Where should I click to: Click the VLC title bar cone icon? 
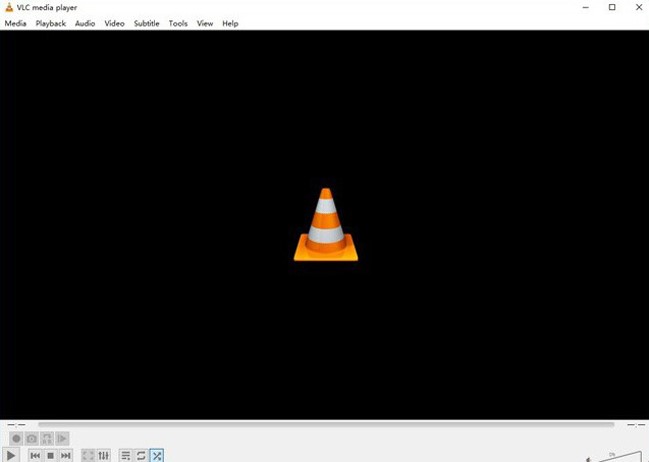[9, 7]
